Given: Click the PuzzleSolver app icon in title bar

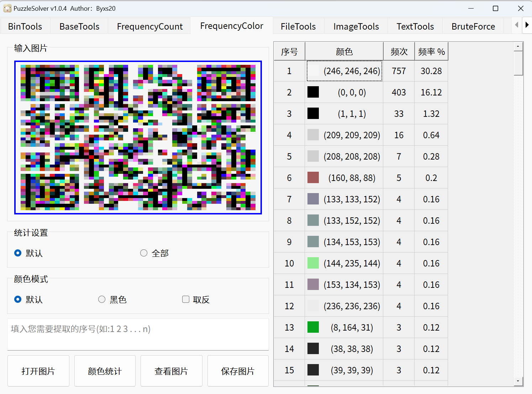Looking at the screenshot, I should [x=7, y=8].
